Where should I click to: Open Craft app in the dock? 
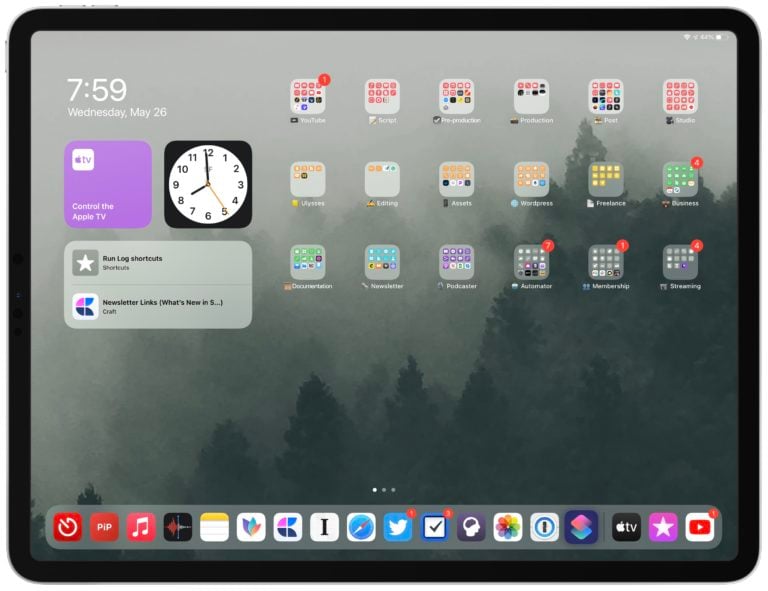tap(288, 527)
